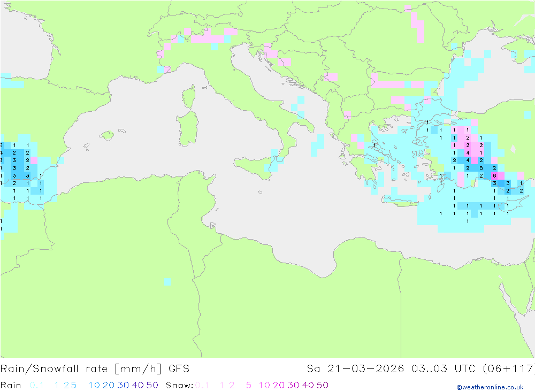Click the 'Rain/Snowfall rate [mm/h]' title text
This screenshot has height=392, width=535.
[x=81, y=369]
